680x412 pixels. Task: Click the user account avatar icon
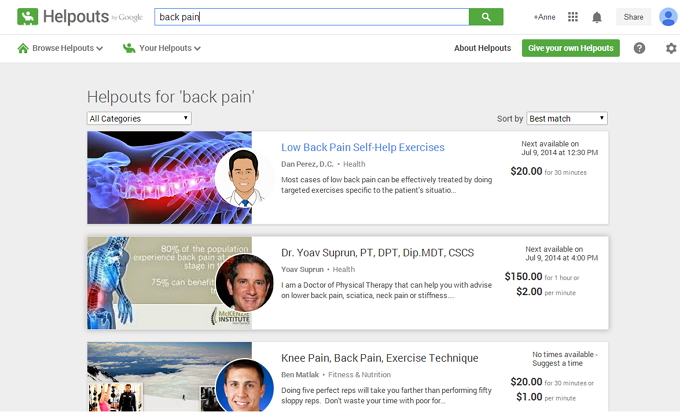tap(668, 17)
